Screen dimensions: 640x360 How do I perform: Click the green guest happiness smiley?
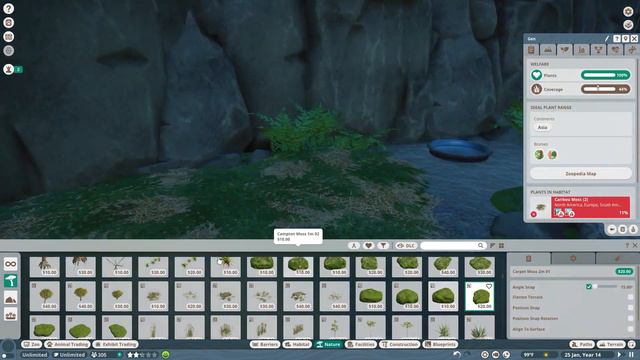[165, 354]
